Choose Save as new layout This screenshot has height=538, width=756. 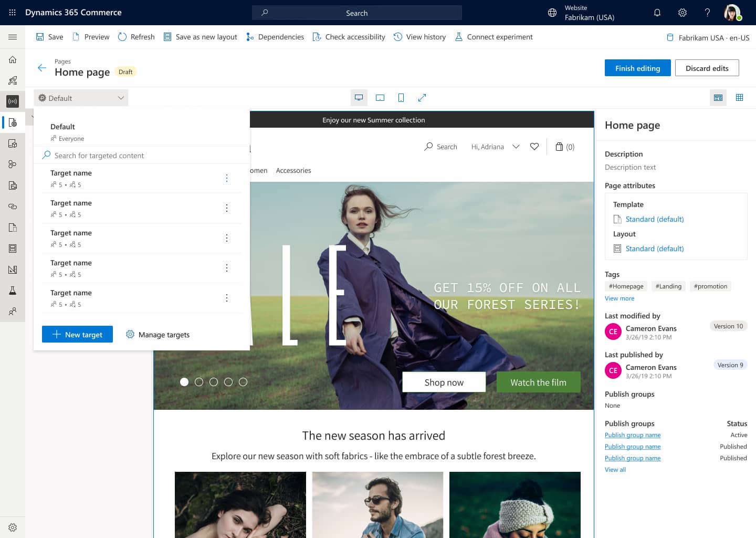(200, 37)
